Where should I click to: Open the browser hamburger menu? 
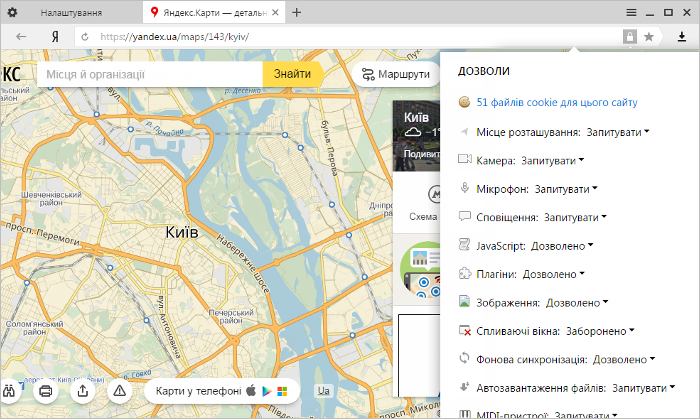631,12
